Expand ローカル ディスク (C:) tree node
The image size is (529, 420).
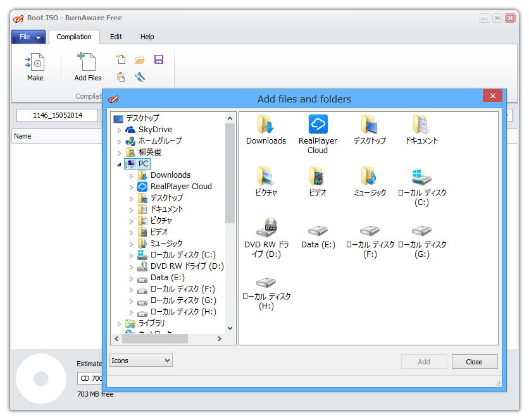(131, 256)
